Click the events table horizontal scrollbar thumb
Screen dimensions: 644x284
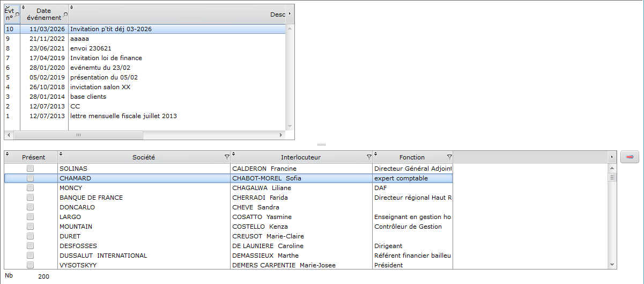(x=78, y=135)
